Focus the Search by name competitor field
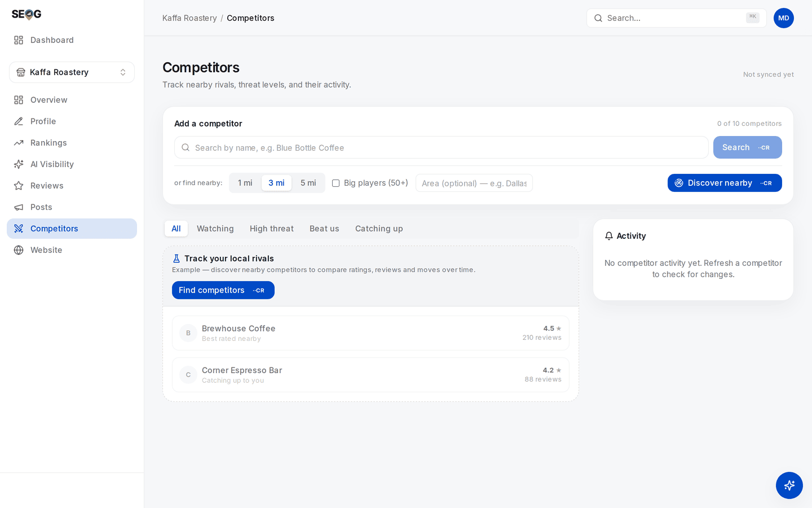The height and width of the screenshot is (508, 812). [441, 147]
